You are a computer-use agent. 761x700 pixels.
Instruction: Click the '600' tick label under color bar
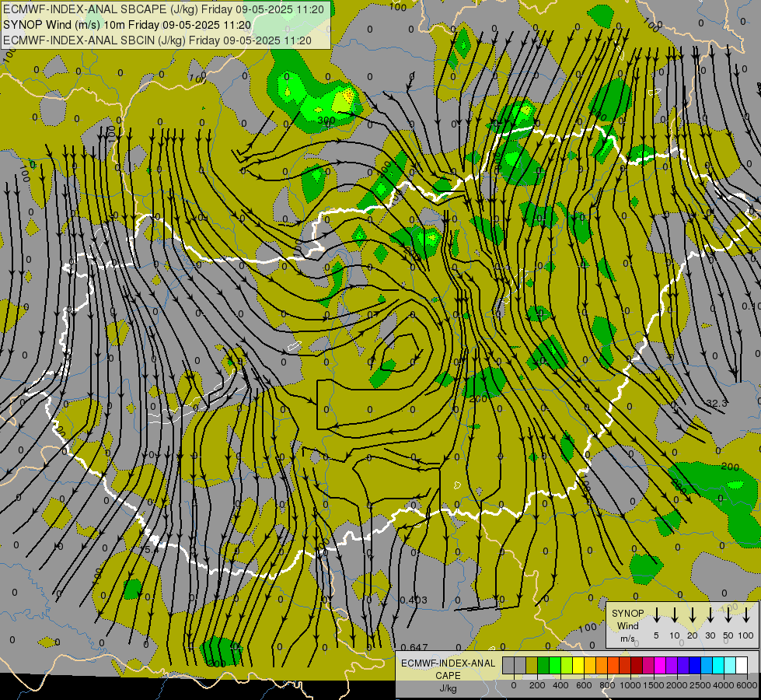[x=584, y=685]
